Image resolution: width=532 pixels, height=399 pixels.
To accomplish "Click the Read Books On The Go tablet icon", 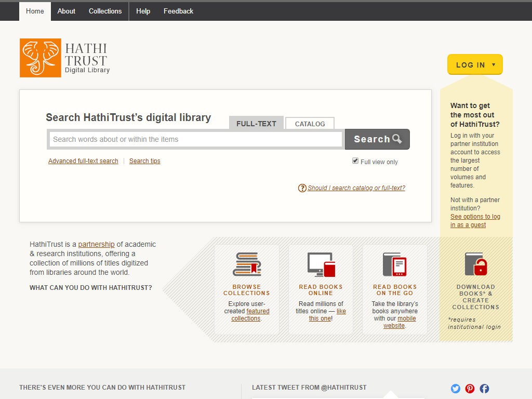I will [395, 264].
